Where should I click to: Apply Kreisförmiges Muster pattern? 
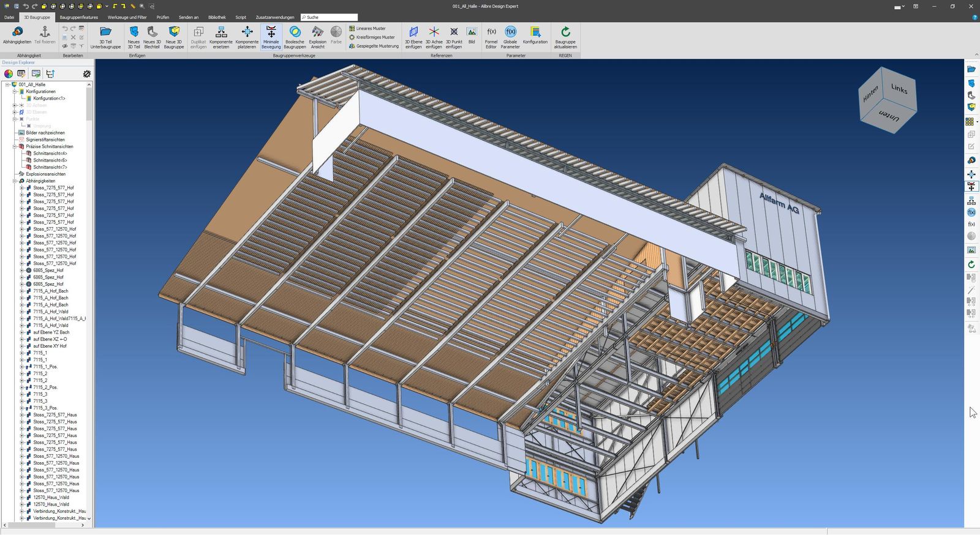click(x=372, y=37)
